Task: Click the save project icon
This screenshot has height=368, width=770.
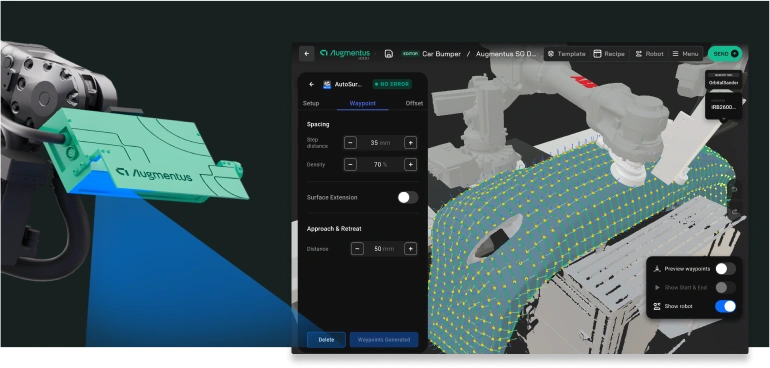Action: 389,54
